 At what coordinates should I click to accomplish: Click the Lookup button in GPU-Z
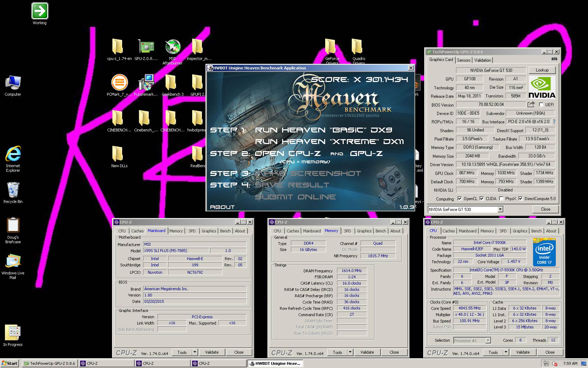[x=542, y=70]
